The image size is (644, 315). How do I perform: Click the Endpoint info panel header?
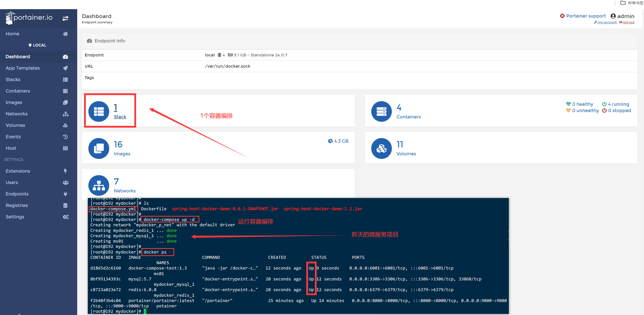point(360,41)
